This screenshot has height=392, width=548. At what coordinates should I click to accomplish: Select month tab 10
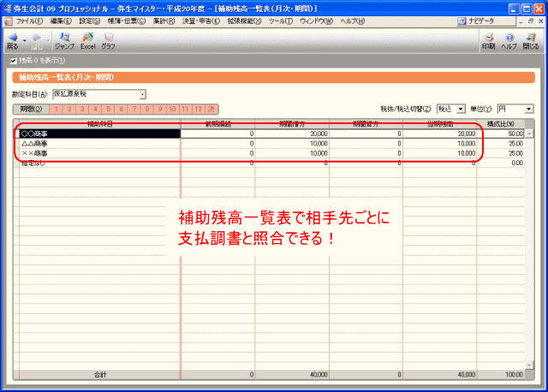pyautogui.click(x=173, y=109)
